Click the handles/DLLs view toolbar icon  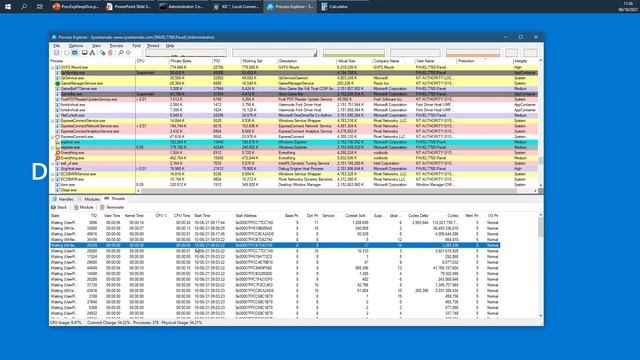coord(102,53)
